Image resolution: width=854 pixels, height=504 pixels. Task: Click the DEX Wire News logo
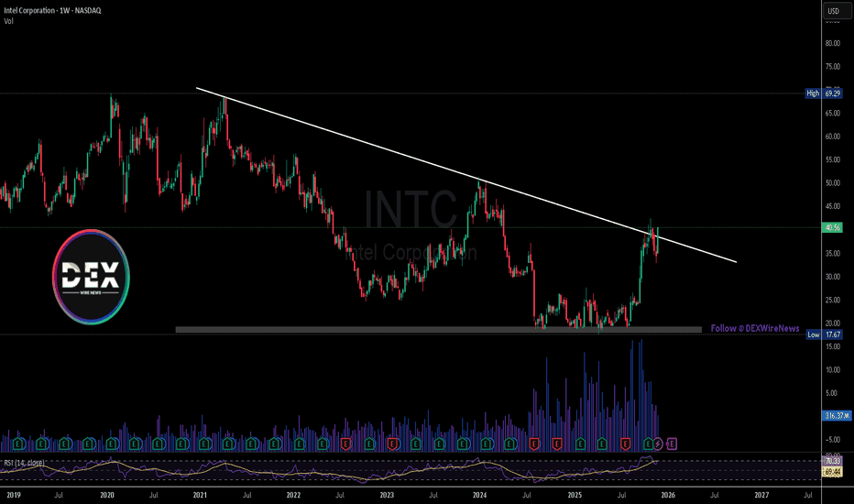[x=90, y=274]
